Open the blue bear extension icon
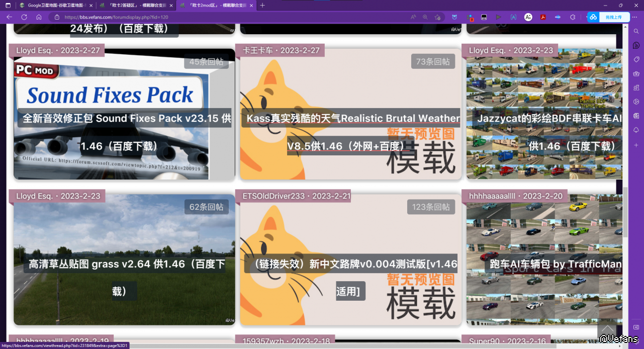Image resolution: width=644 pixels, height=349 pixels. click(454, 17)
